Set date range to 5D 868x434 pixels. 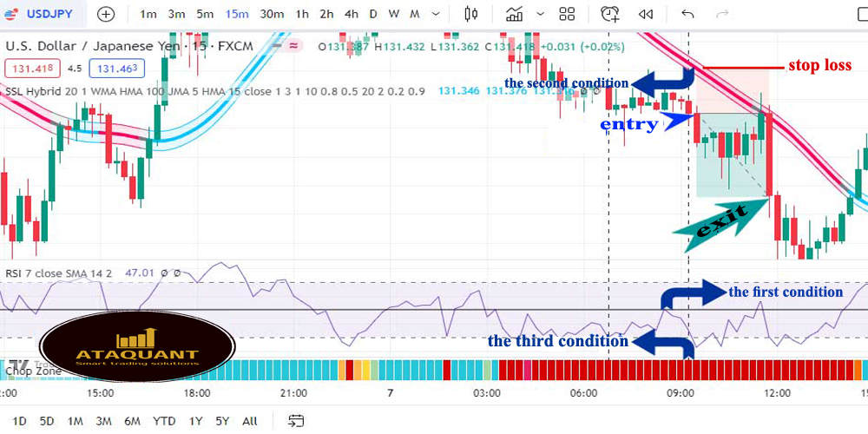(x=47, y=421)
